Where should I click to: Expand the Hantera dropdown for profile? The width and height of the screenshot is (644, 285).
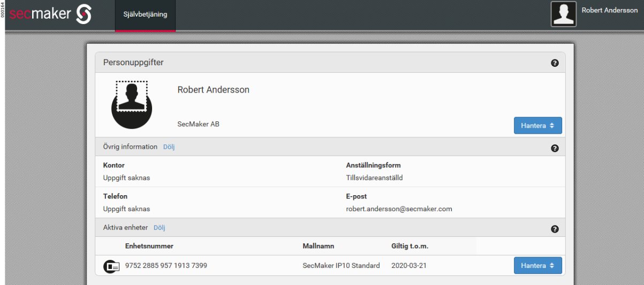pyautogui.click(x=537, y=126)
